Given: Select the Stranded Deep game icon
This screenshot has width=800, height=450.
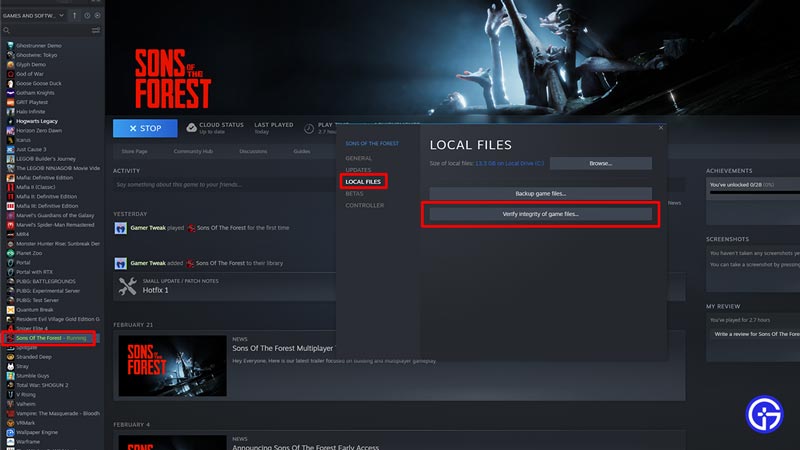Looking at the screenshot, I should pyautogui.click(x=10, y=357).
